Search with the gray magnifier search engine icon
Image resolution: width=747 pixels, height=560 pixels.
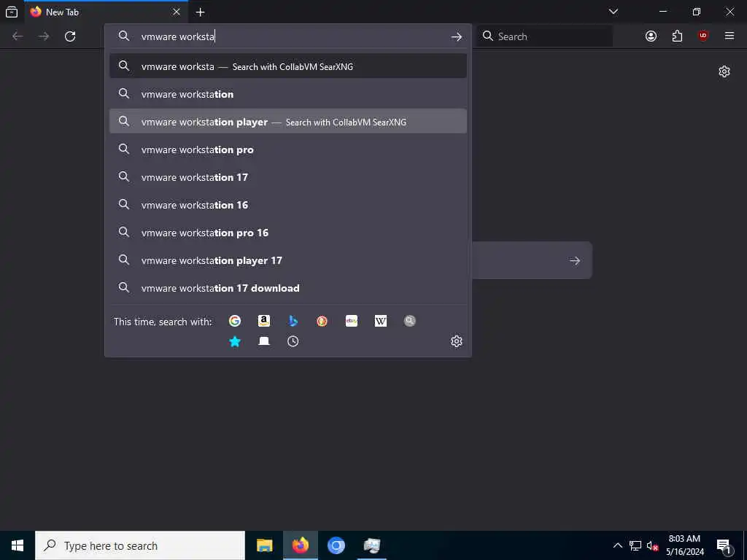click(410, 321)
